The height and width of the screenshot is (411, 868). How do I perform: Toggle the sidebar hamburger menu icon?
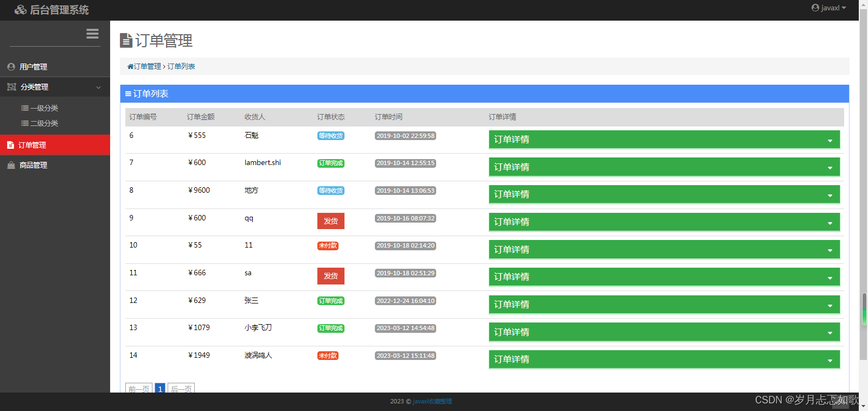point(92,34)
